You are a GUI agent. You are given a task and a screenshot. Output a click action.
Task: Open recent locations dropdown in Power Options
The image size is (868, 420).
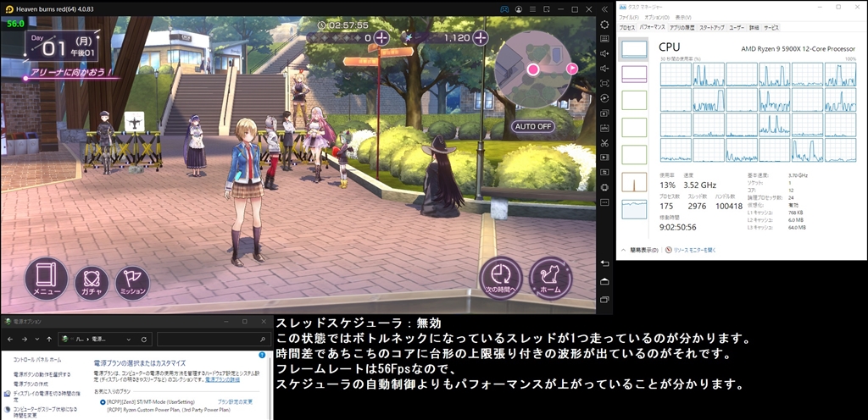(37, 339)
